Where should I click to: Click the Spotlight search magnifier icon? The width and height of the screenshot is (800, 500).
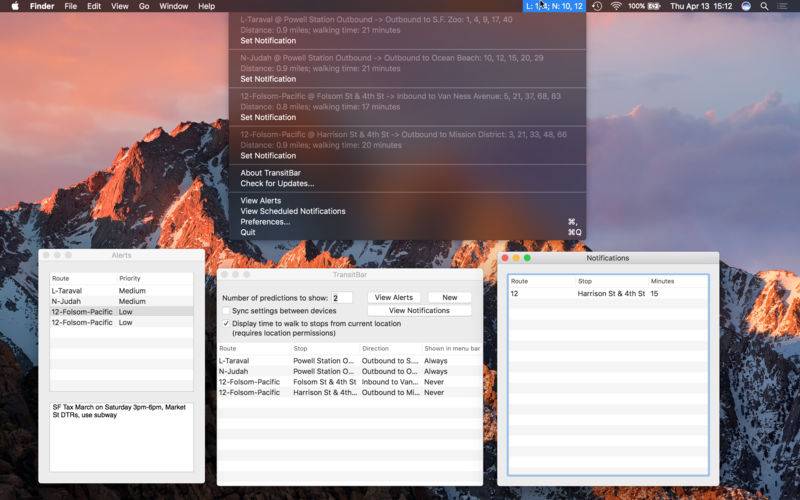(x=764, y=6)
